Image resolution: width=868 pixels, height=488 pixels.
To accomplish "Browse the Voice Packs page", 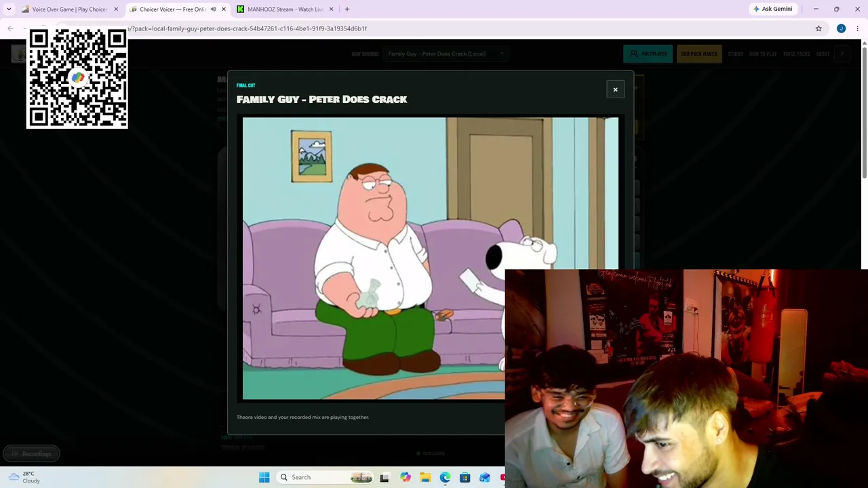I will [796, 54].
